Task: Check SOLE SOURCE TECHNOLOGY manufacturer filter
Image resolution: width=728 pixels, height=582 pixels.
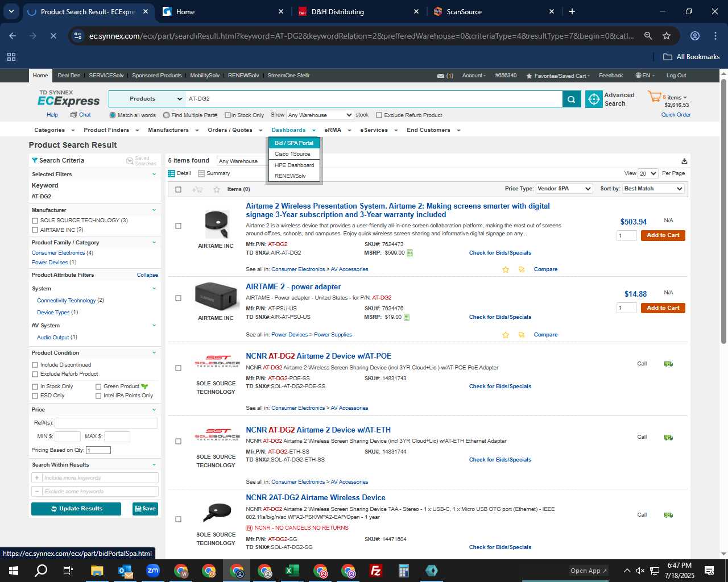Action: [35, 221]
